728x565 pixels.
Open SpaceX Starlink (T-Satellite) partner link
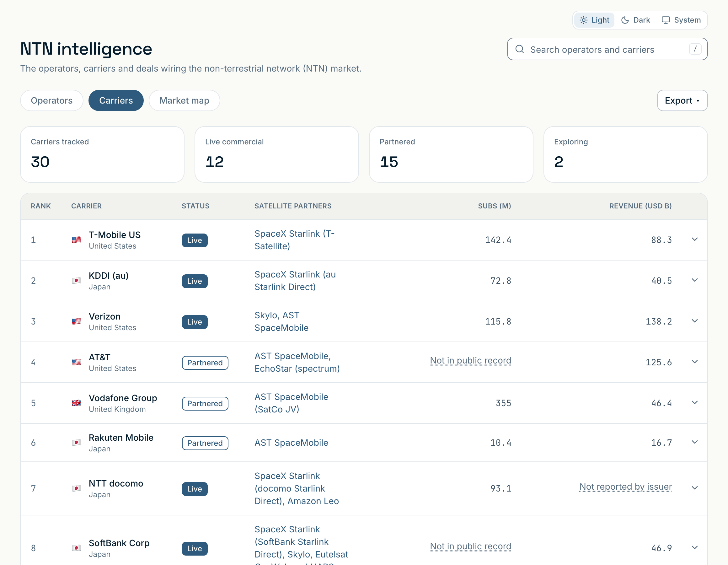(x=295, y=240)
